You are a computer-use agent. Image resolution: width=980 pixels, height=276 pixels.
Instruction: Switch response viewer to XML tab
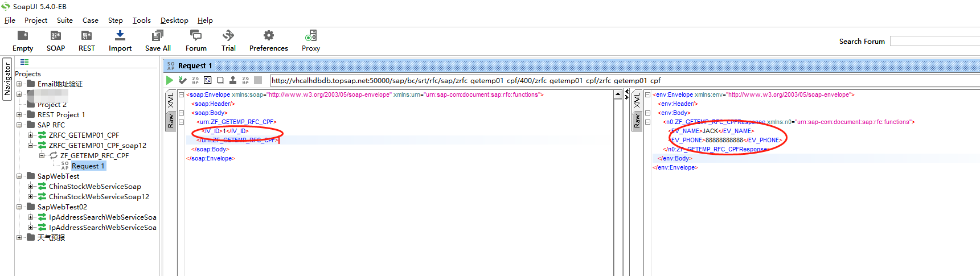pos(637,101)
